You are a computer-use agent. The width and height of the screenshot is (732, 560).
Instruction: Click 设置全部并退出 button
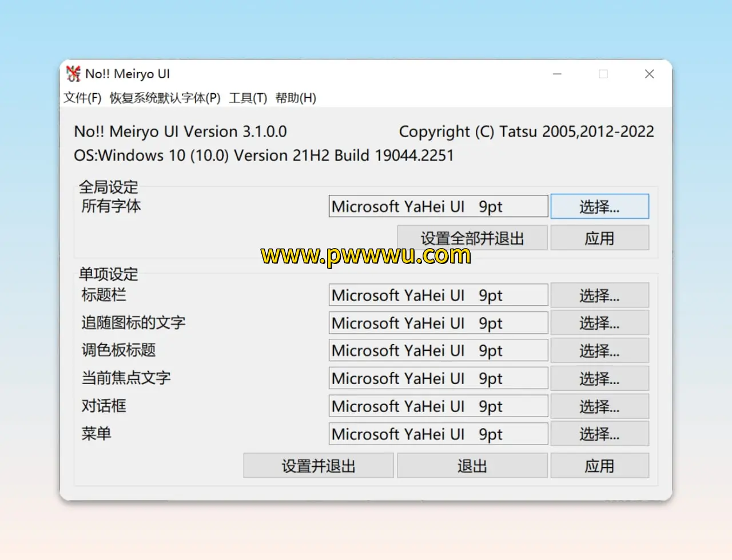coord(472,238)
